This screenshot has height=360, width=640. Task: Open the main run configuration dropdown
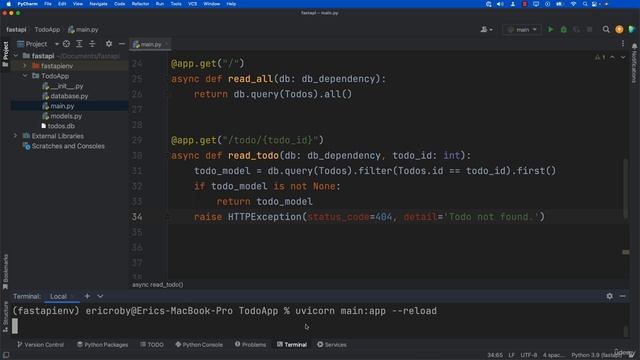tap(522, 29)
